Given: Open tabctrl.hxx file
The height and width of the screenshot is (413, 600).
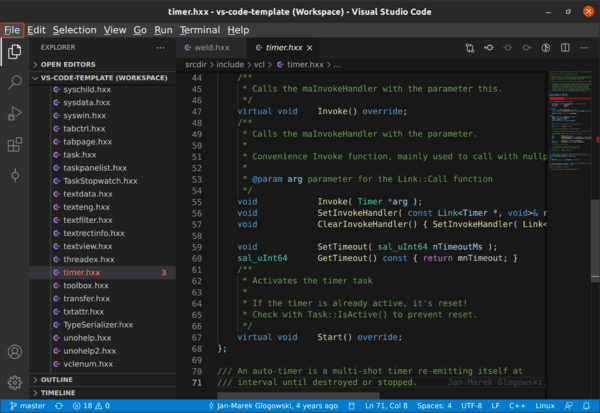Looking at the screenshot, I should coord(103,129).
